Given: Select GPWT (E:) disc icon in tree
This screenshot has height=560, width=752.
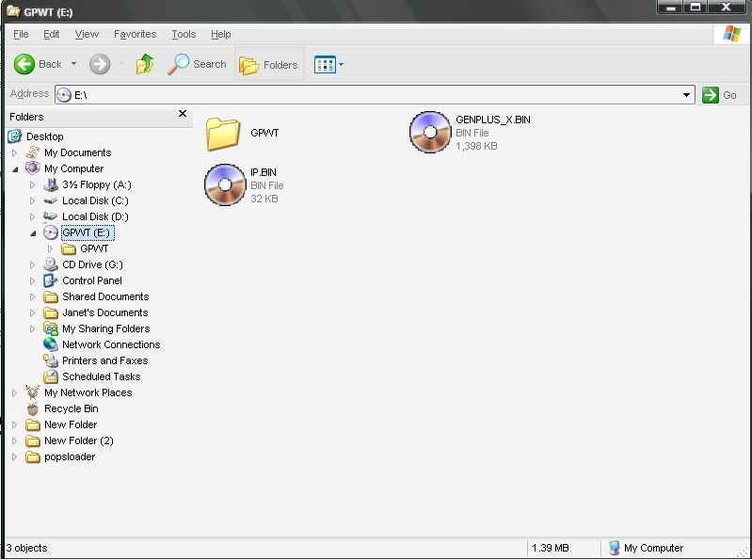Looking at the screenshot, I should (51, 232).
